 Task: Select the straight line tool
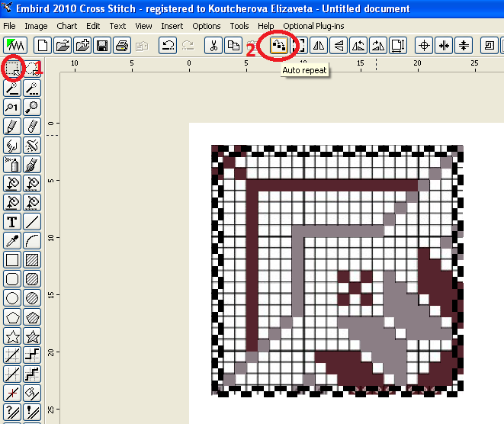click(x=32, y=222)
